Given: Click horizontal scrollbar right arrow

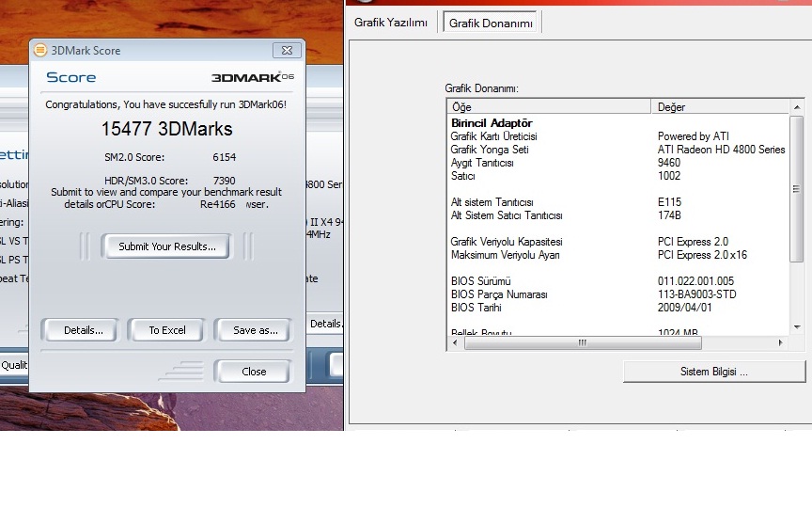Looking at the screenshot, I should click(780, 342).
